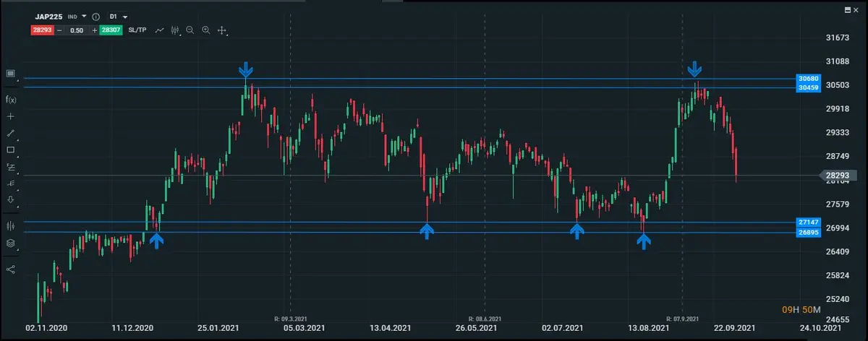Click the 0.50 volume input field

pyautogui.click(x=77, y=30)
